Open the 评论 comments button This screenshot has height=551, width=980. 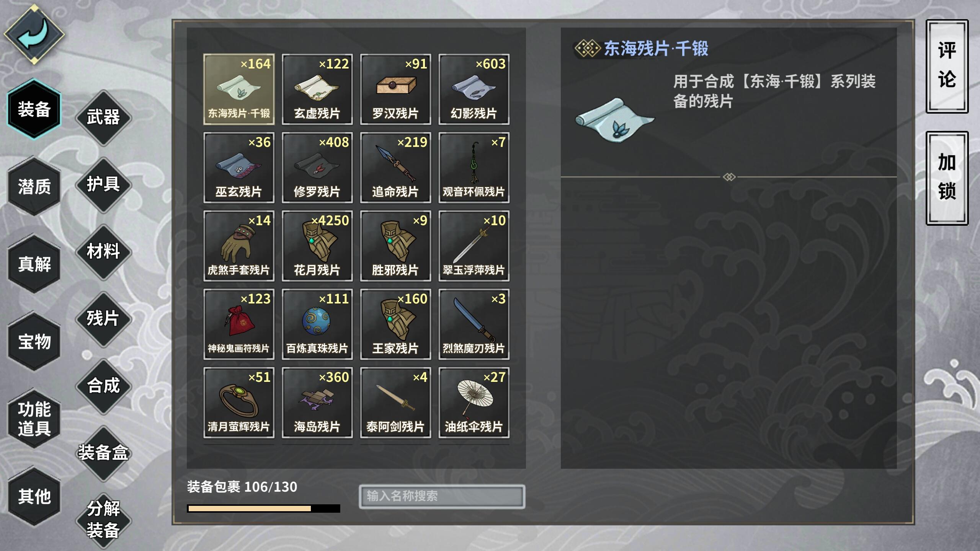point(947,66)
